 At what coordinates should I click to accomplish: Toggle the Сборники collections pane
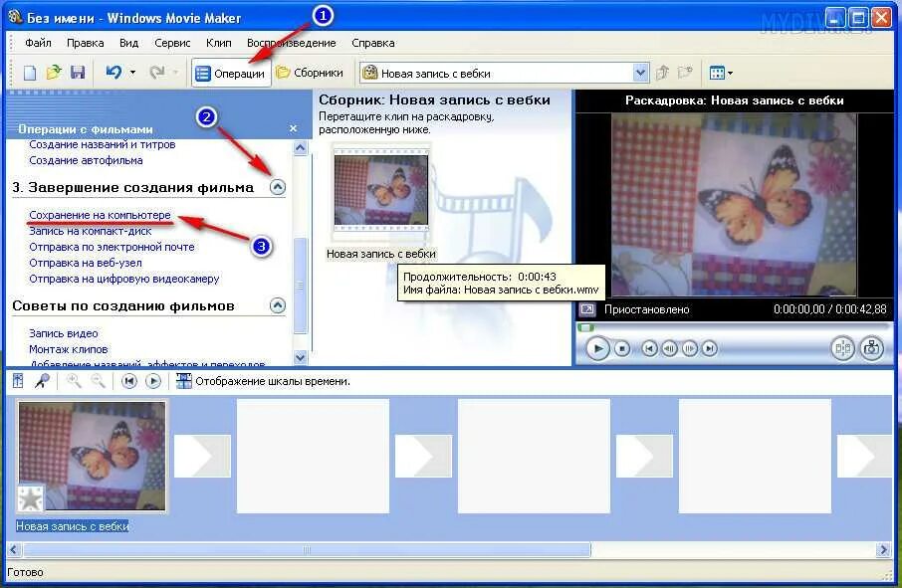310,73
